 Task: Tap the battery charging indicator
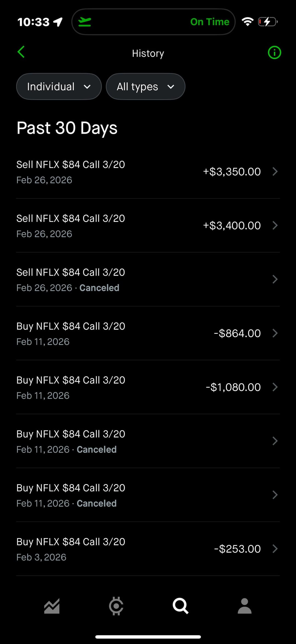(268, 22)
